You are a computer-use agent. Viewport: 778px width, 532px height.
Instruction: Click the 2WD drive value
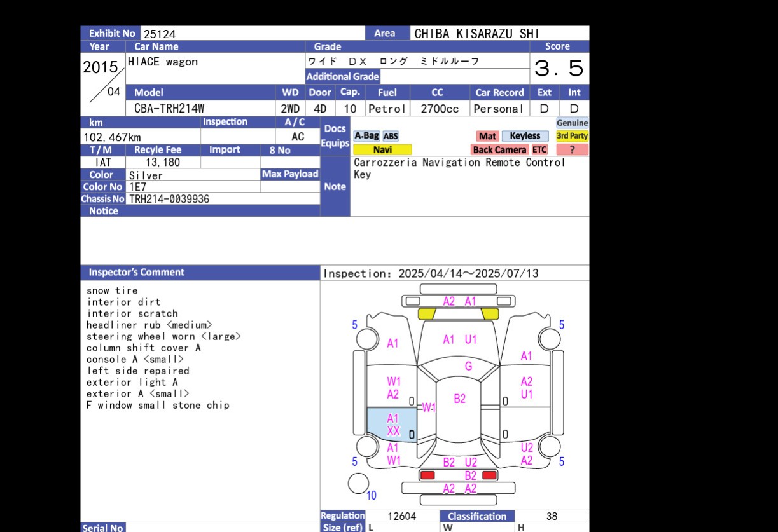(290, 109)
